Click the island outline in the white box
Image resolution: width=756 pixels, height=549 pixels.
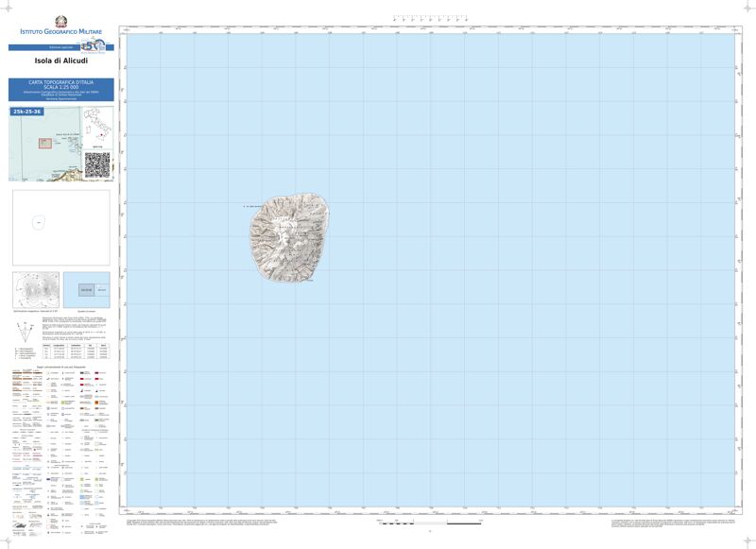pyautogui.click(x=38, y=222)
